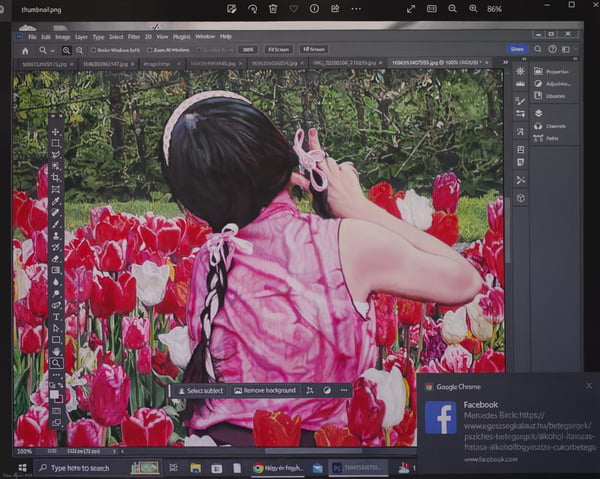Image resolution: width=600 pixels, height=479 pixels.
Task: Select the Brush tool
Action: pyautogui.click(x=56, y=223)
